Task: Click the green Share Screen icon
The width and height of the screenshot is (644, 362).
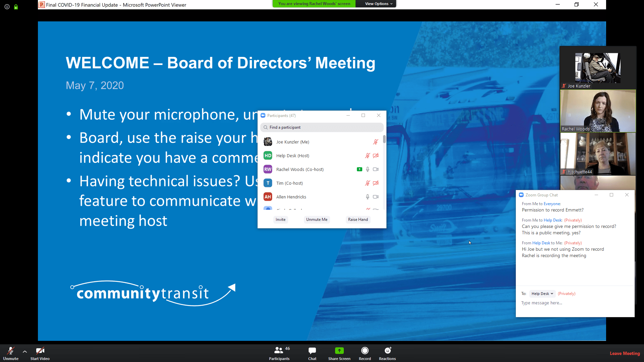Action: [x=339, y=351]
